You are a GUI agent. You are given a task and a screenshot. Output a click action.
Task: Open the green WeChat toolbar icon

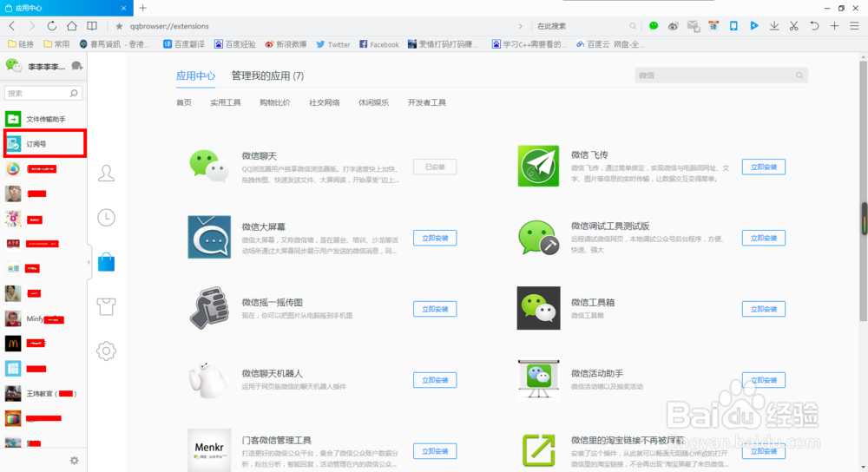coord(654,26)
